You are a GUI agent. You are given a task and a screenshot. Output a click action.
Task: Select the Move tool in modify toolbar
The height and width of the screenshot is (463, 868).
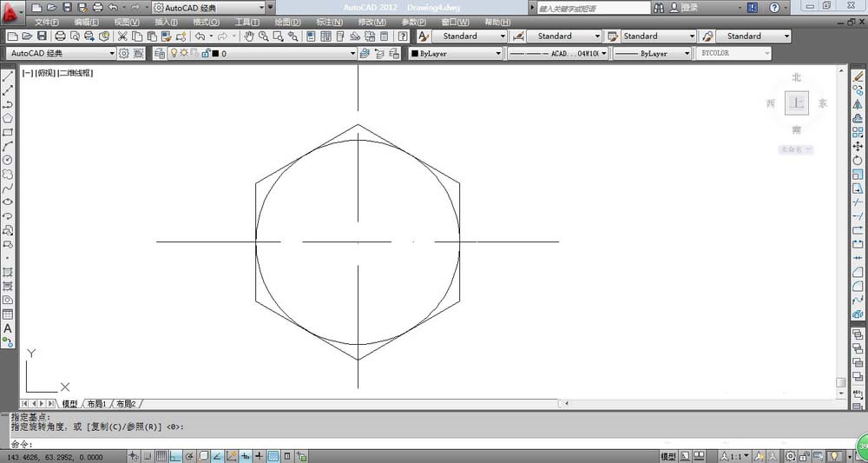point(858,146)
